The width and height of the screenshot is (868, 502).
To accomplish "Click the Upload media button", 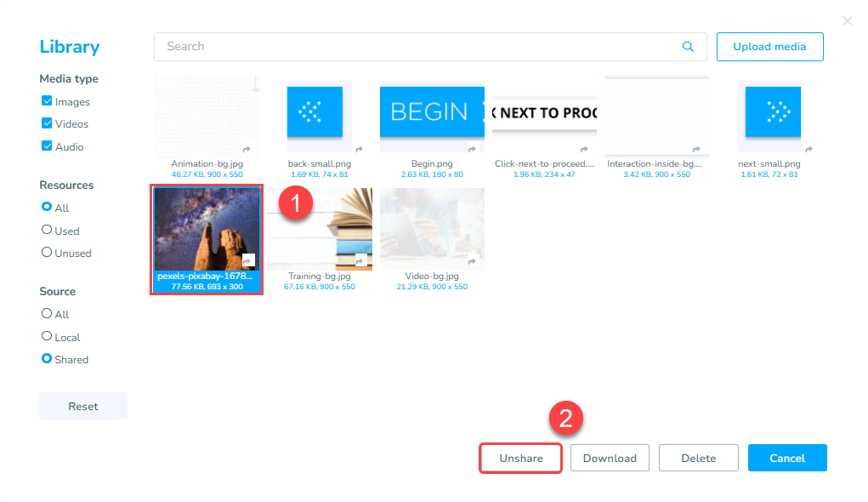I will [x=769, y=47].
